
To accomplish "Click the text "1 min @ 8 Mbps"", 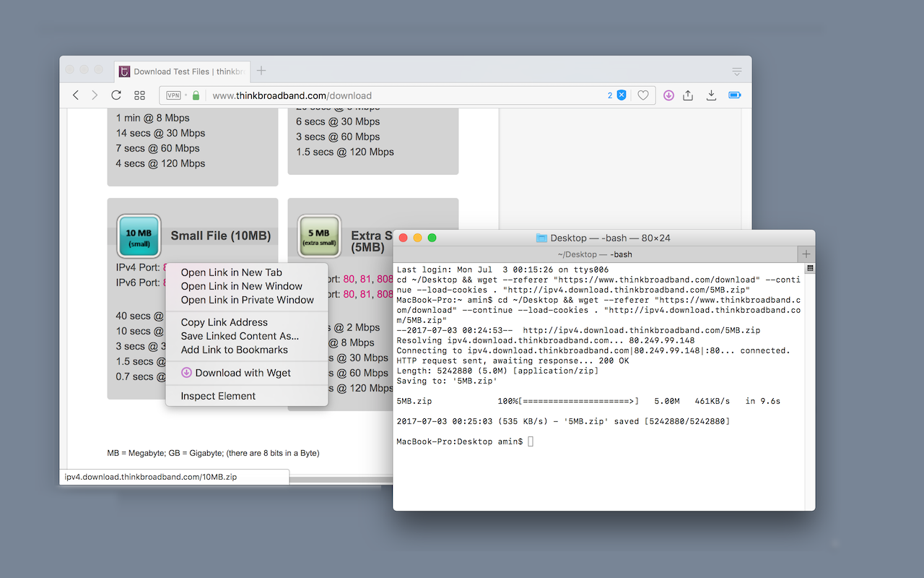I will [x=153, y=118].
